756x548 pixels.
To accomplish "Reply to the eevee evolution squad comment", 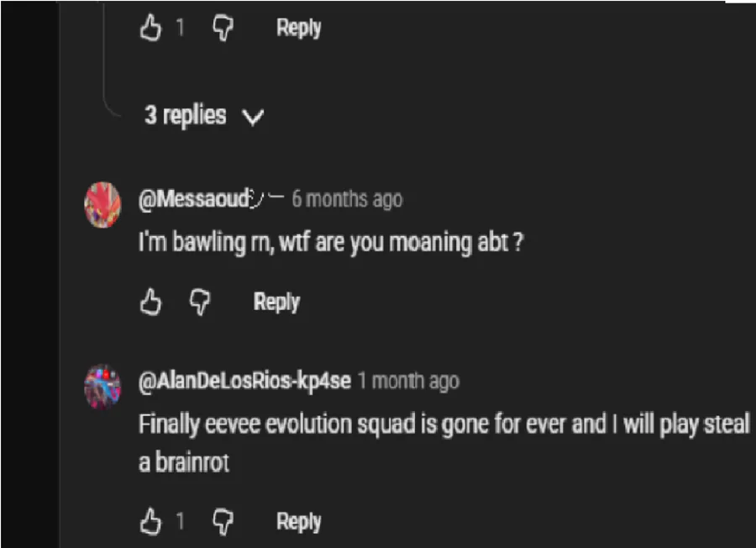I will tap(298, 522).
